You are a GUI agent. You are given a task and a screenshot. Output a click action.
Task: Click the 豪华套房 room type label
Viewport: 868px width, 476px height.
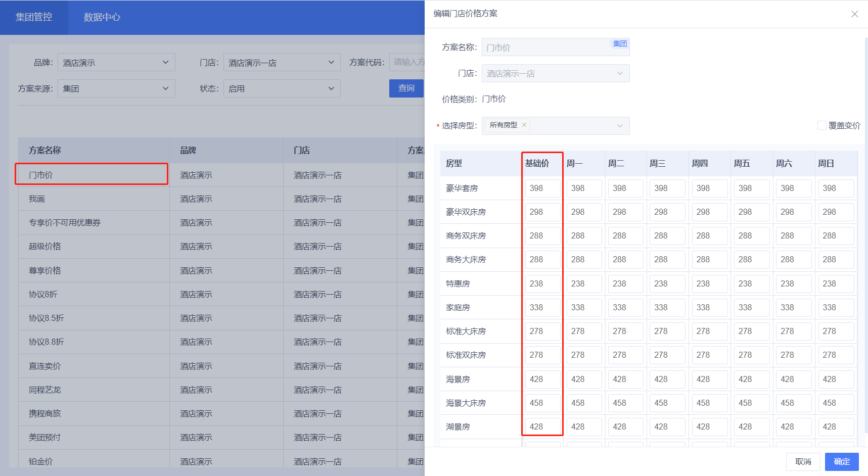[462, 188]
